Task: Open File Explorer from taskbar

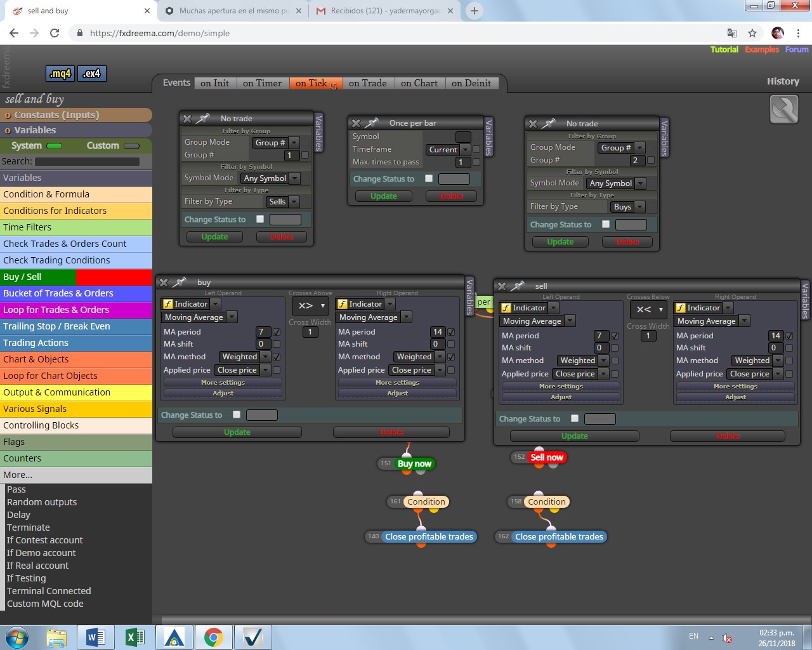Action: (56, 637)
